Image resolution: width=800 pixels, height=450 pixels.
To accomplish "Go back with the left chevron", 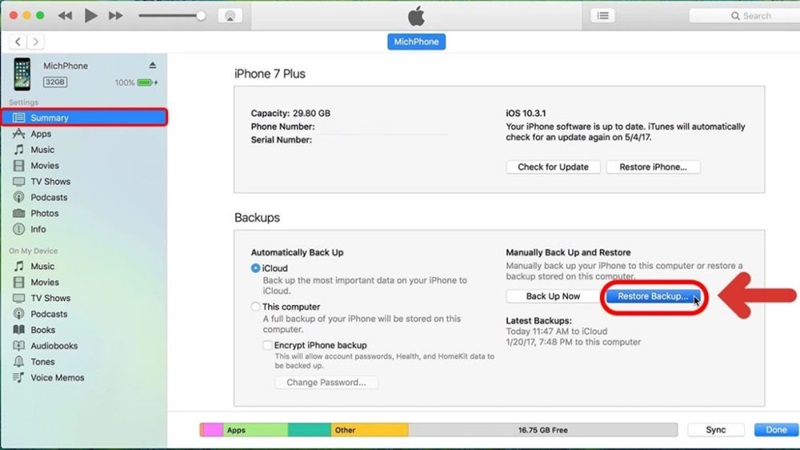I will [19, 41].
